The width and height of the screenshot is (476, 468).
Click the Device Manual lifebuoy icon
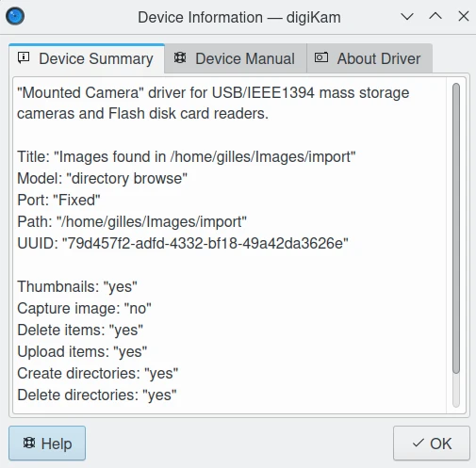[x=180, y=57]
